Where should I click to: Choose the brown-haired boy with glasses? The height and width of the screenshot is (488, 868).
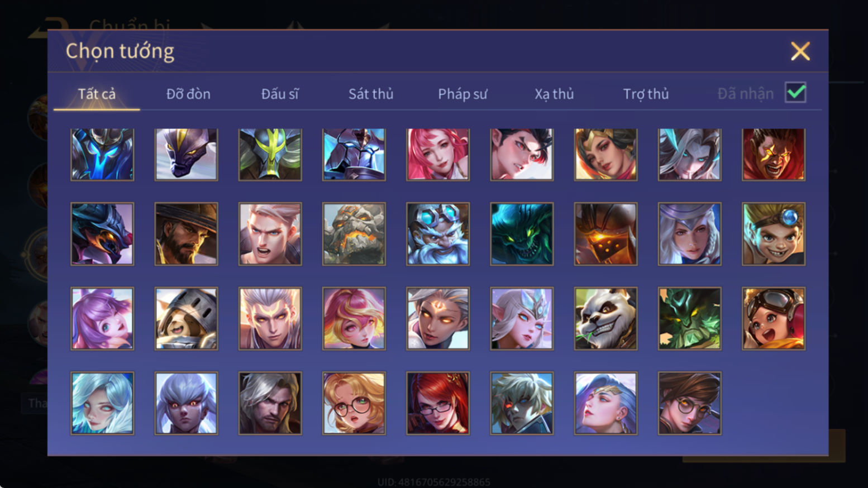tap(689, 403)
